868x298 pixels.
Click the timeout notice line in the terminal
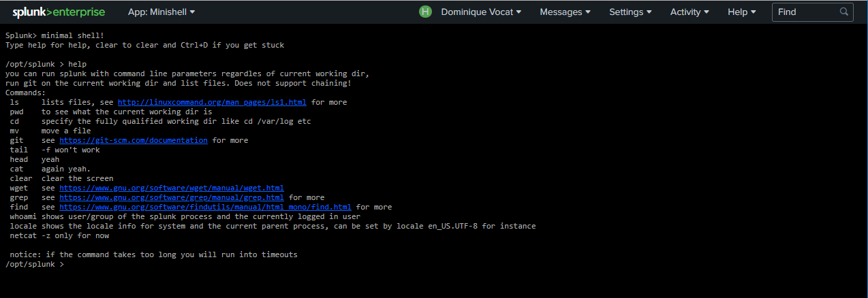[153, 254]
